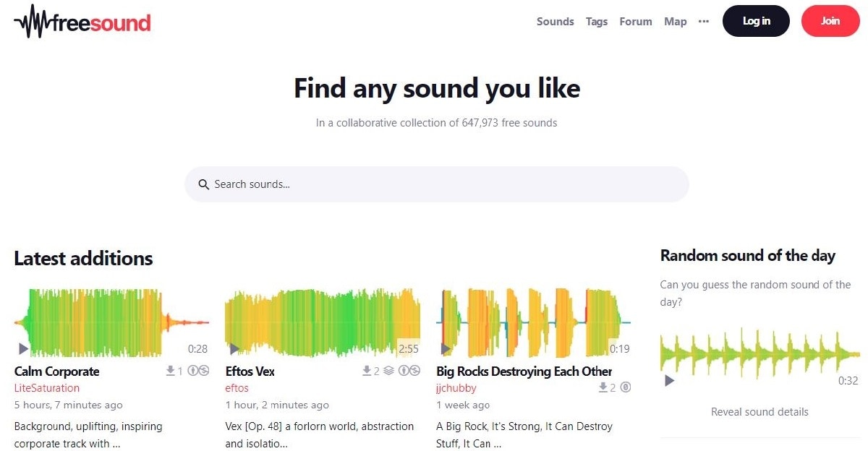Click Reveal sound details
This screenshot has width=868, height=451.
tap(760, 412)
